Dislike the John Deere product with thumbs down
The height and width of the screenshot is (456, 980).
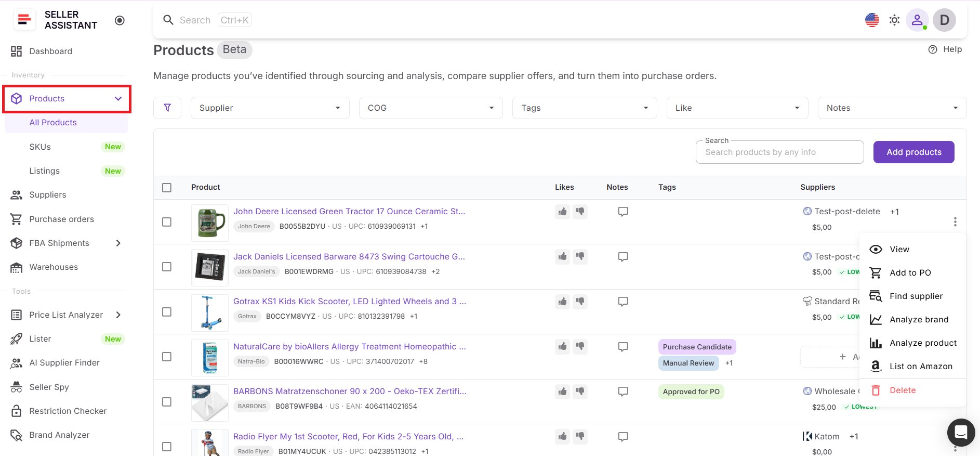(580, 212)
